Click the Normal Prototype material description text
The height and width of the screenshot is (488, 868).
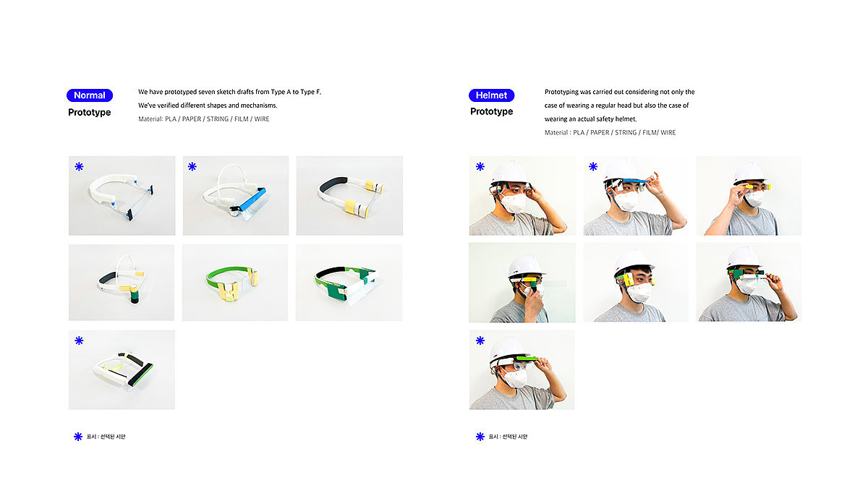coord(204,119)
